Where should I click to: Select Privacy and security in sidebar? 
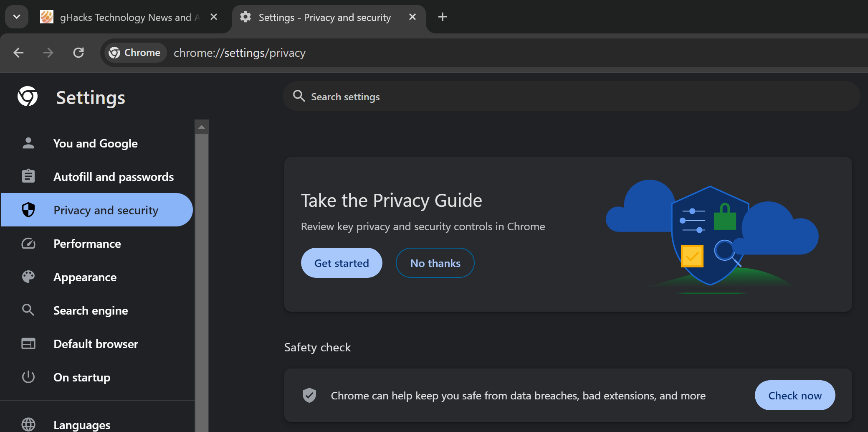(x=97, y=210)
